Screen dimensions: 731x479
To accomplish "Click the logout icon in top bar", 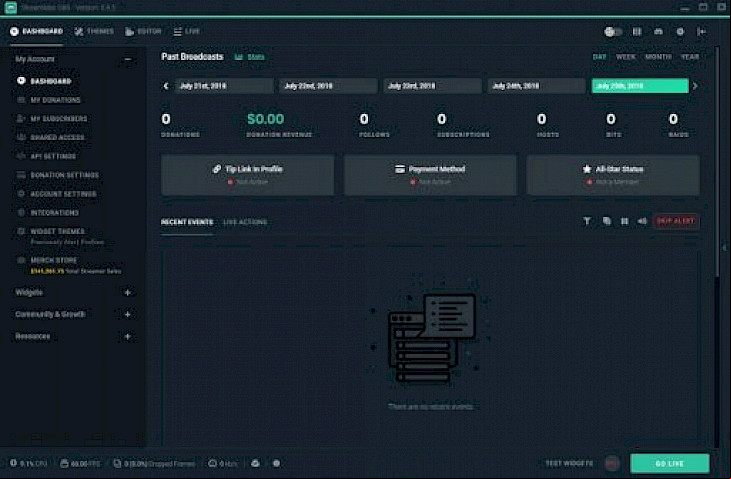I will pos(701,32).
